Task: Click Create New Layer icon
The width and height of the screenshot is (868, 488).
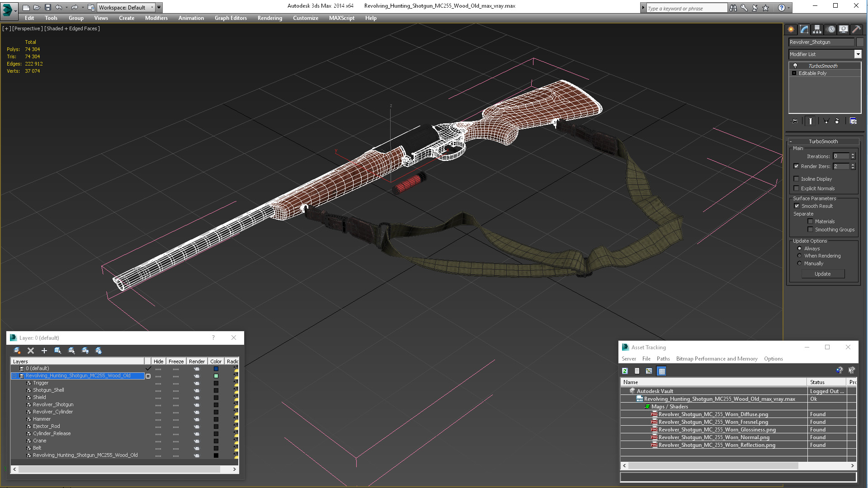Action: point(17,351)
